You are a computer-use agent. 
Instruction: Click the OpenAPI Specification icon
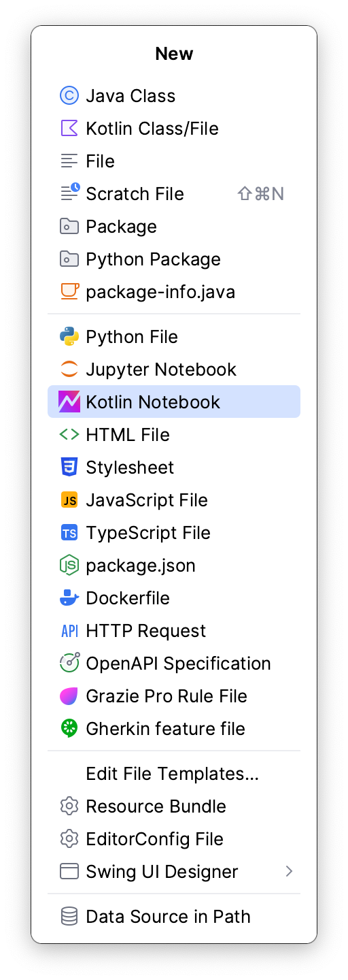pos(69,664)
